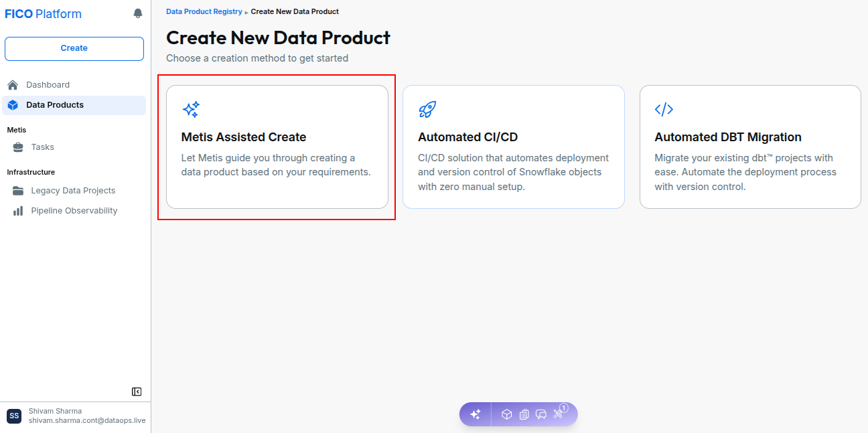Select Data Products in the sidebar
This screenshot has height=433, width=868.
[73, 105]
